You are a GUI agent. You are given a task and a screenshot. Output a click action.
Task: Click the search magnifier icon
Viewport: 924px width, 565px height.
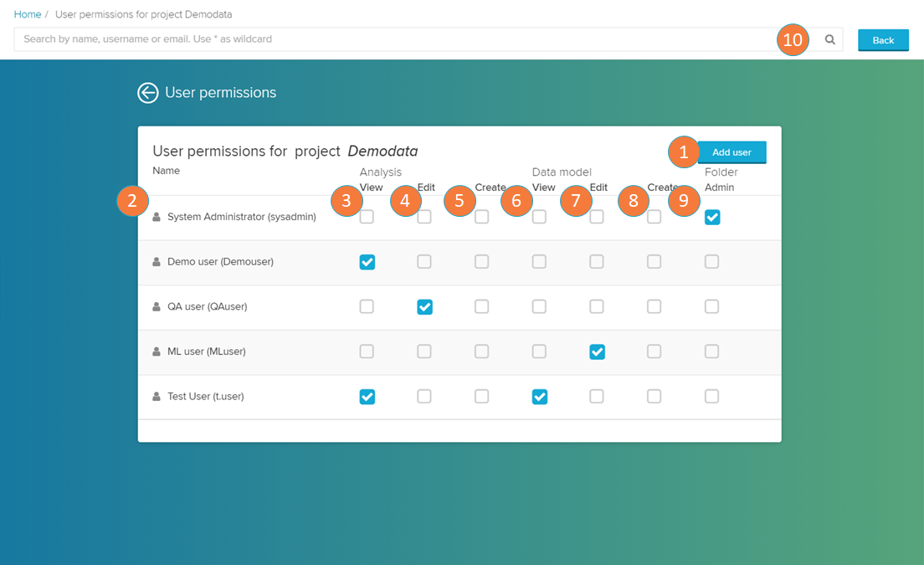(x=829, y=39)
